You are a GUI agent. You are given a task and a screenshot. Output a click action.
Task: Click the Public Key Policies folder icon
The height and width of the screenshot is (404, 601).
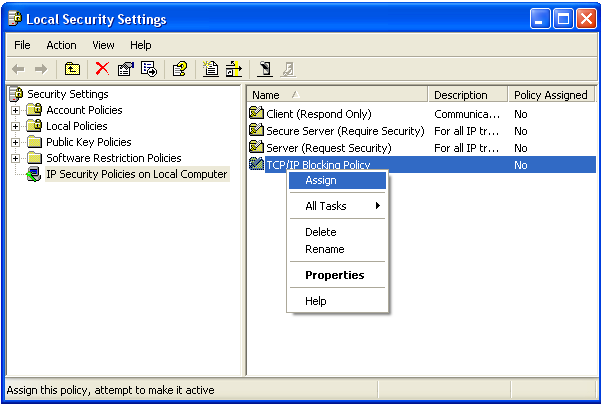[34, 142]
